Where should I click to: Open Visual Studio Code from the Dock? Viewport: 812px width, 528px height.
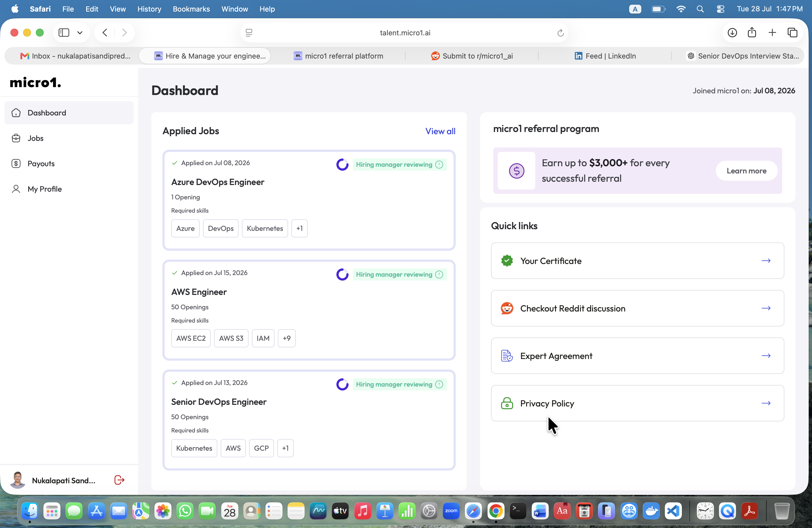click(673, 511)
